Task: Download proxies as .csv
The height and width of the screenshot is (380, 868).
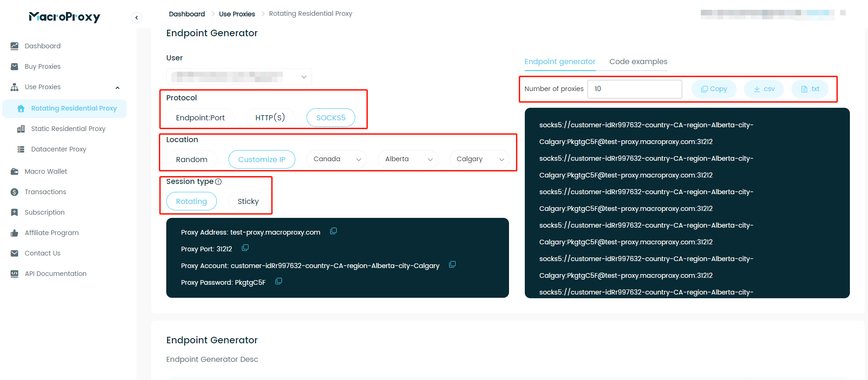Action: pos(764,89)
